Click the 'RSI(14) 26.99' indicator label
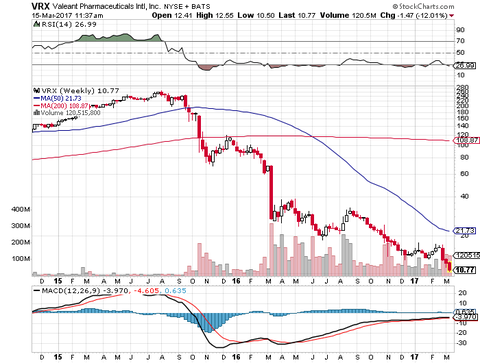The image size is (480, 363). 69,24
